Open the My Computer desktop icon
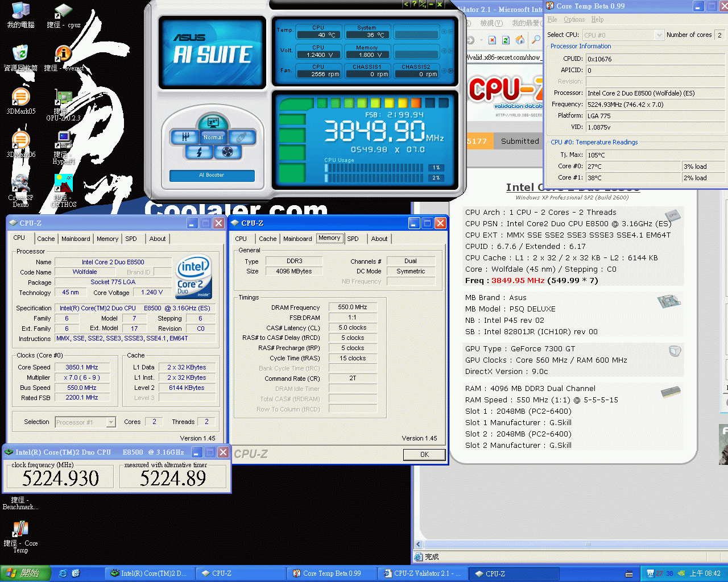This screenshot has height=582, width=728. pos(20,16)
